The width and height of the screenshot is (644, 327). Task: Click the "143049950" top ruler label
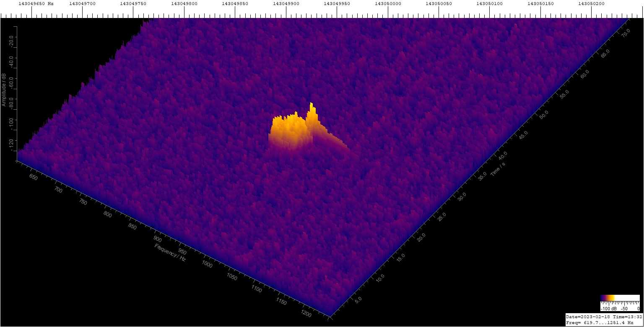pyautogui.click(x=337, y=3)
